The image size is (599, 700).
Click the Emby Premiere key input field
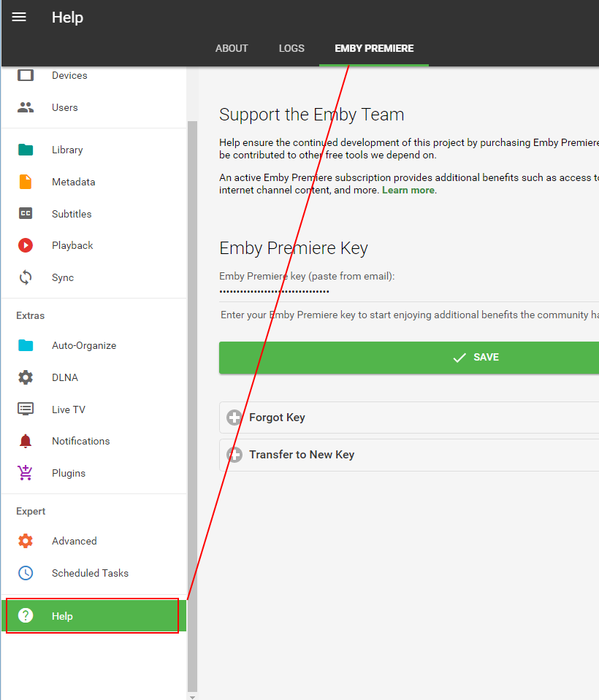(x=409, y=292)
